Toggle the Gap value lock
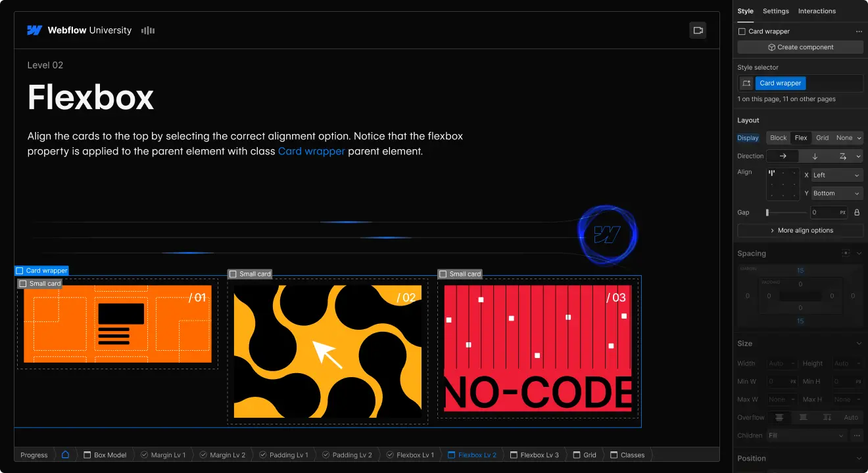Image resolution: width=868 pixels, height=473 pixels. (857, 212)
